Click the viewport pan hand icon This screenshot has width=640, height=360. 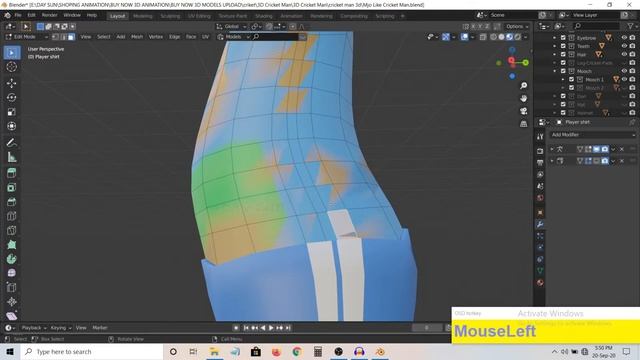coord(524,98)
